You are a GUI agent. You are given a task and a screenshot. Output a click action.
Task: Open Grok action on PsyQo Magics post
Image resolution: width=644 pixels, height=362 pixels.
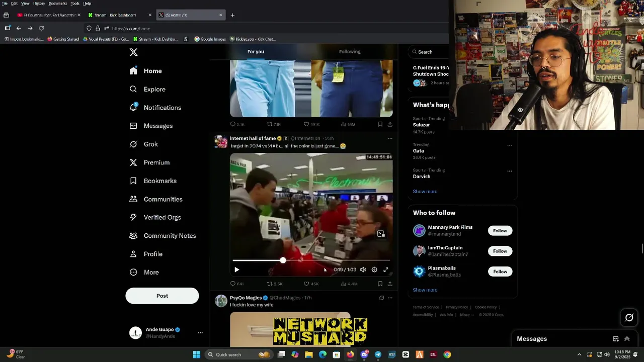tap(381, 298)
